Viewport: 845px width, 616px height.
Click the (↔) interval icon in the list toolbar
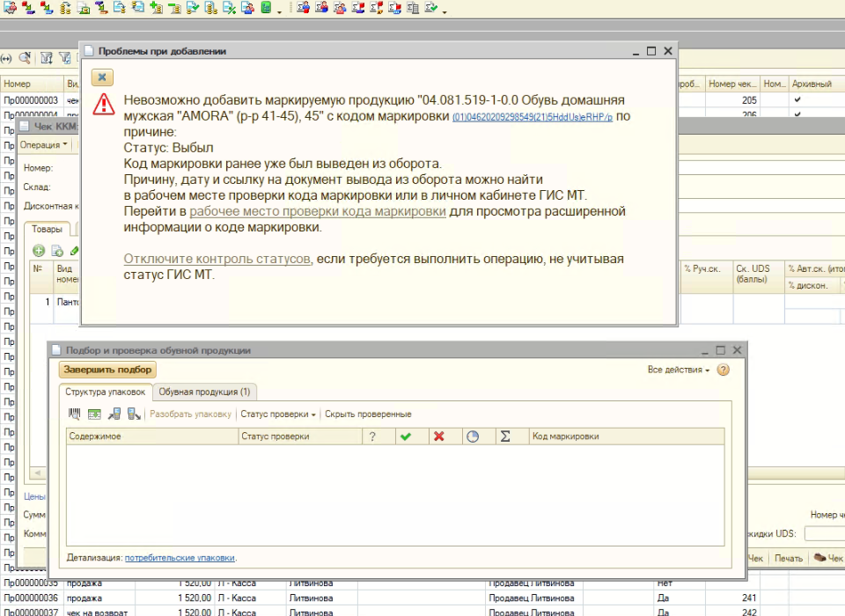click(x=6, y=58)
